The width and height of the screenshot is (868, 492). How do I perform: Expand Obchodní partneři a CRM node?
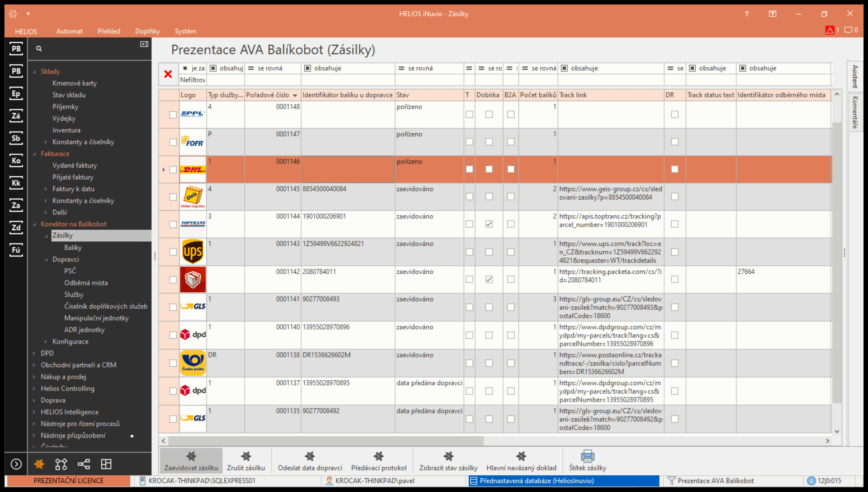34,365
